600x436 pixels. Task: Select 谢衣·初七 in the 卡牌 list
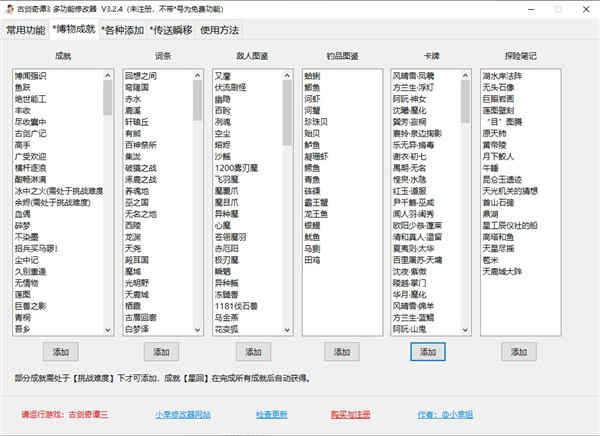409,156
